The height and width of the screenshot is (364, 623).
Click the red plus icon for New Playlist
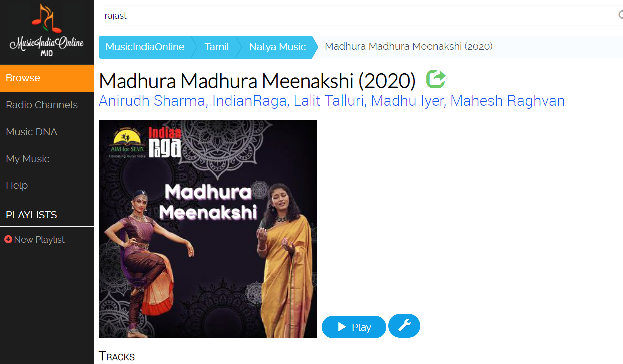(x=8, y=239)
